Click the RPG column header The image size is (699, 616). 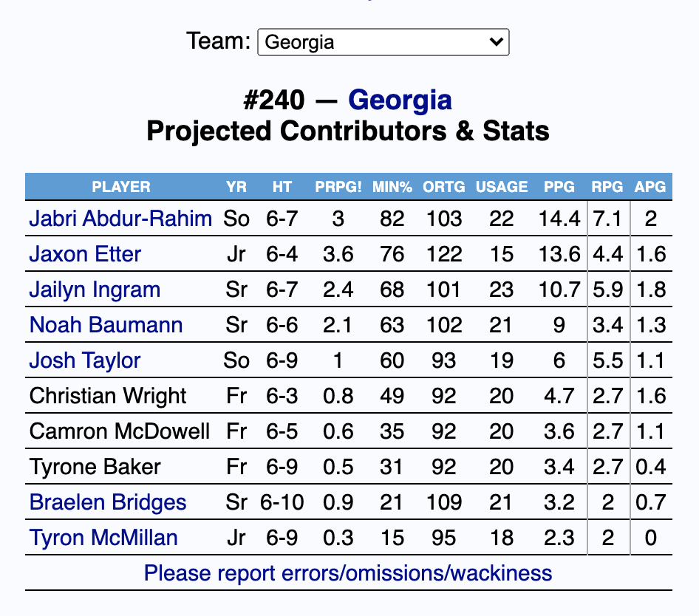(x=607, y=187)
